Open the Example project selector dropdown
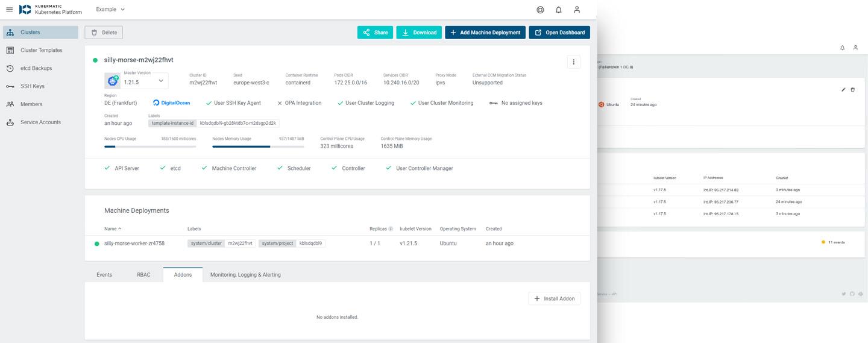Image resolution: width=868 pixels, height=343 pixels. [110, 10]
